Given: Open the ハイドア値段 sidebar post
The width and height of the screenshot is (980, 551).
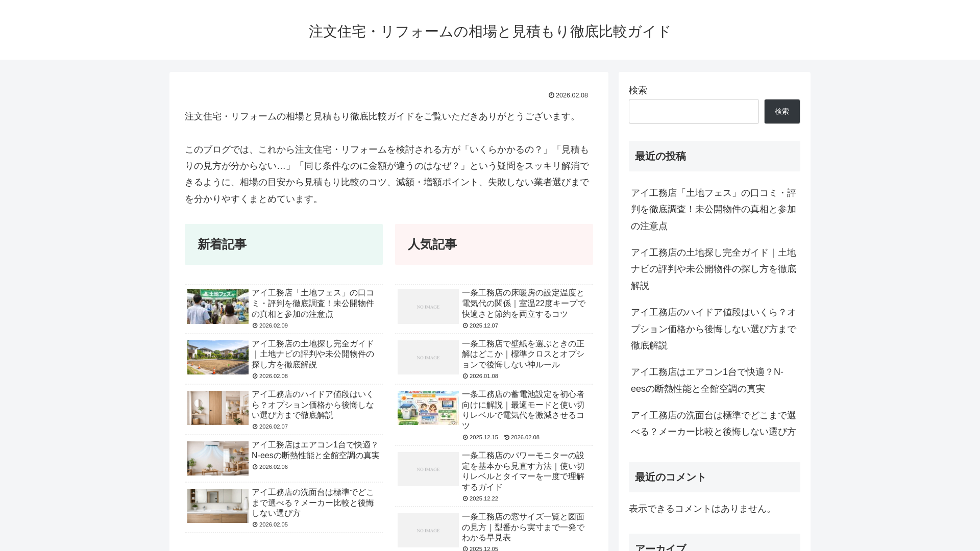Looking at the screenshot, I should pos(713,329).
